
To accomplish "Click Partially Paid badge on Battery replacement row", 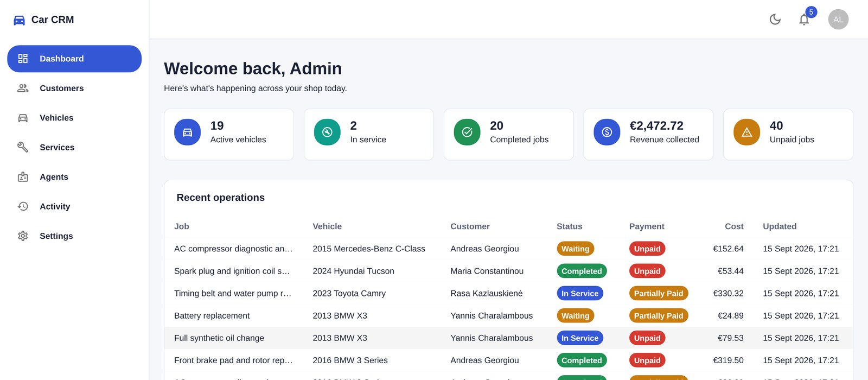I will pos(659,315).
